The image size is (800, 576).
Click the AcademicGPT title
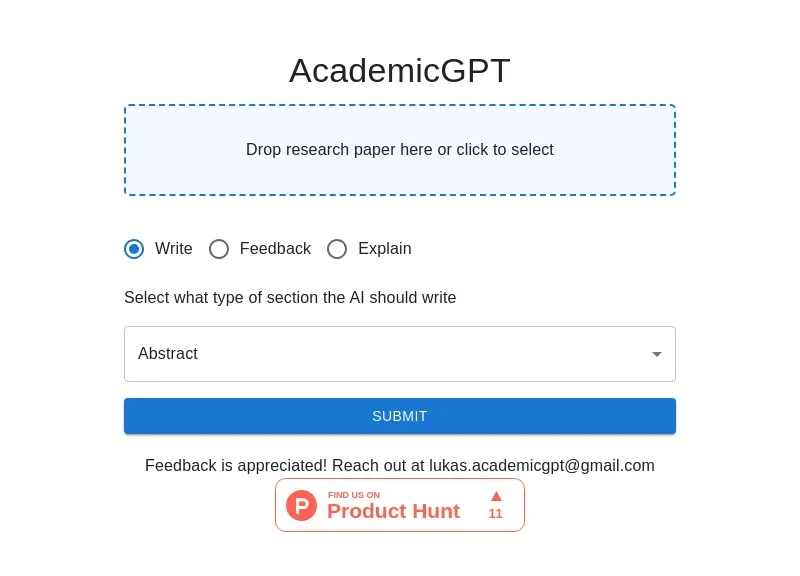(400, 71)
